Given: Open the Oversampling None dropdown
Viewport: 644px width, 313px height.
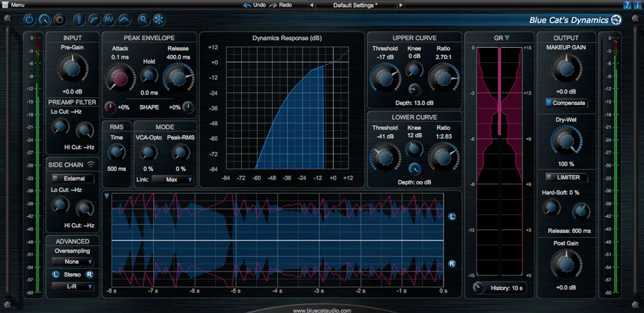Looking at the screenshot, I should click(x=73, y=262).
